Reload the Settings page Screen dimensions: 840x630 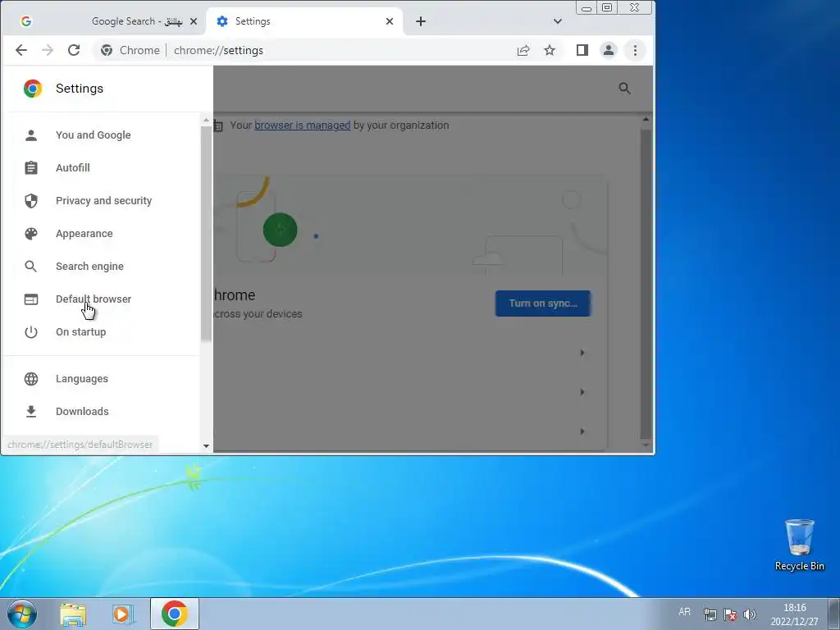coord(74,50)
